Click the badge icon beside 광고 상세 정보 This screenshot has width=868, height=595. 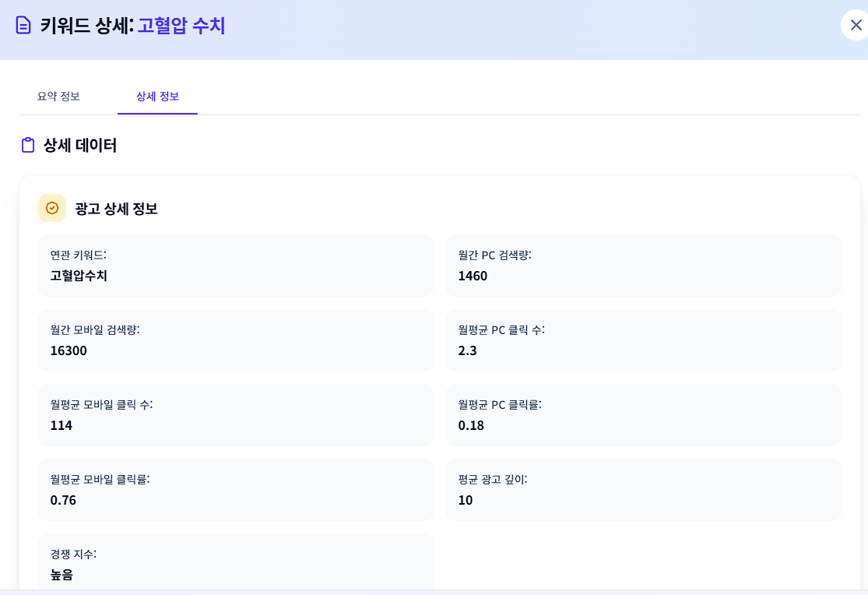(52, 208)
